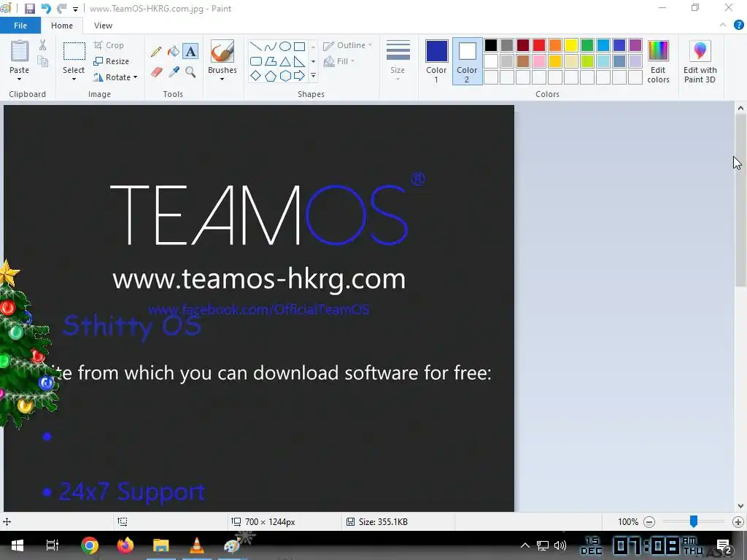This screenshot has width=747, height=560.
Task: Choose the Oval shape
Action: tap(285, 46)
